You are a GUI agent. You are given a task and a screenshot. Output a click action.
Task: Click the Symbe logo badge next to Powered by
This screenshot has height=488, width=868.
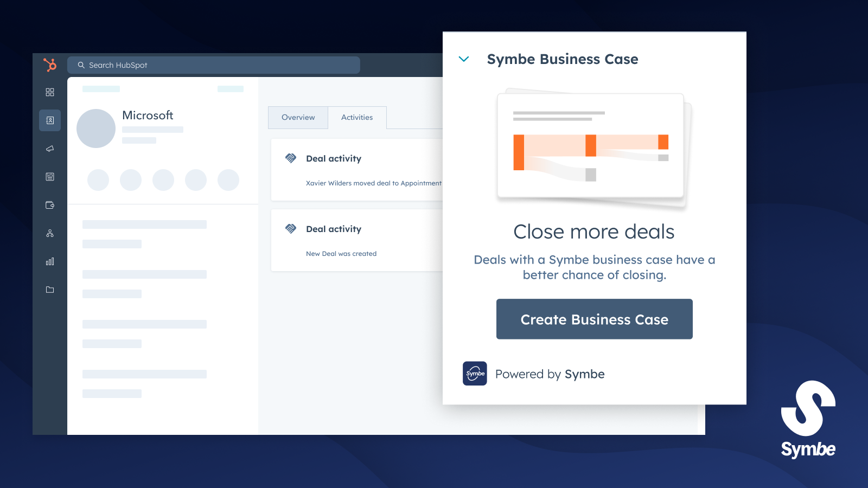[x=475, y=374]
